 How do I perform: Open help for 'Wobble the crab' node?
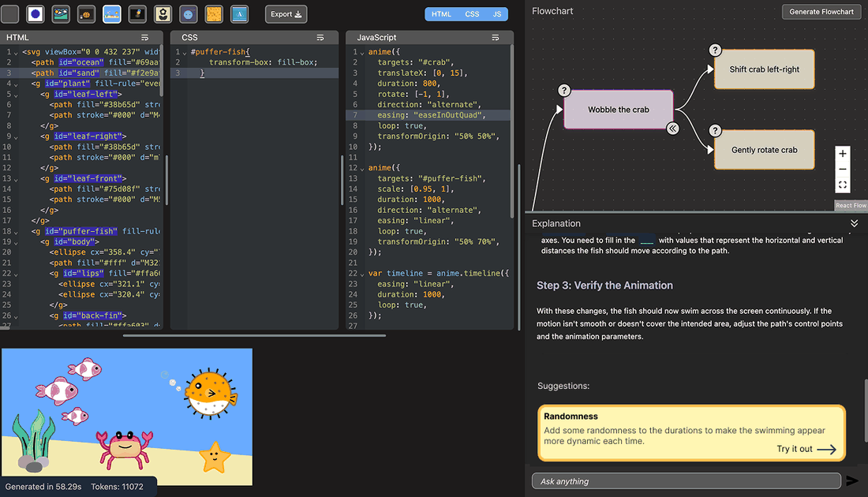point(564,90)
